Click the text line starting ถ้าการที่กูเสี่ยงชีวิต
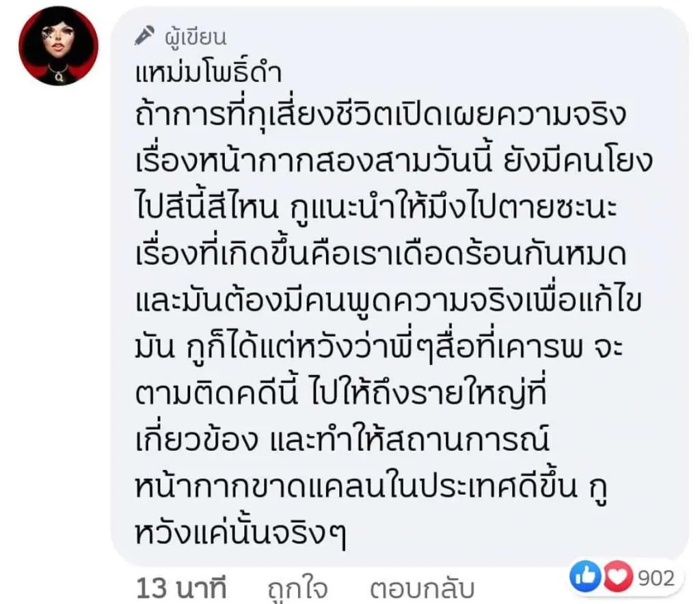This screenshot has height=604, width=700. click(381, 113)
